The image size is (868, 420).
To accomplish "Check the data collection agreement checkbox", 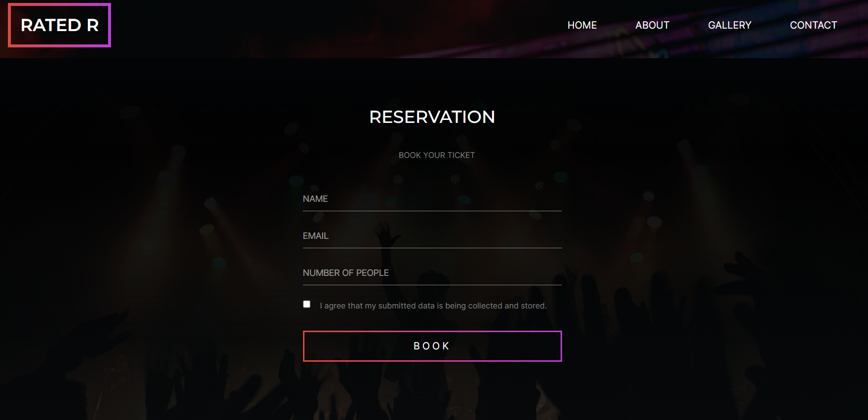I will pos(307,304).
